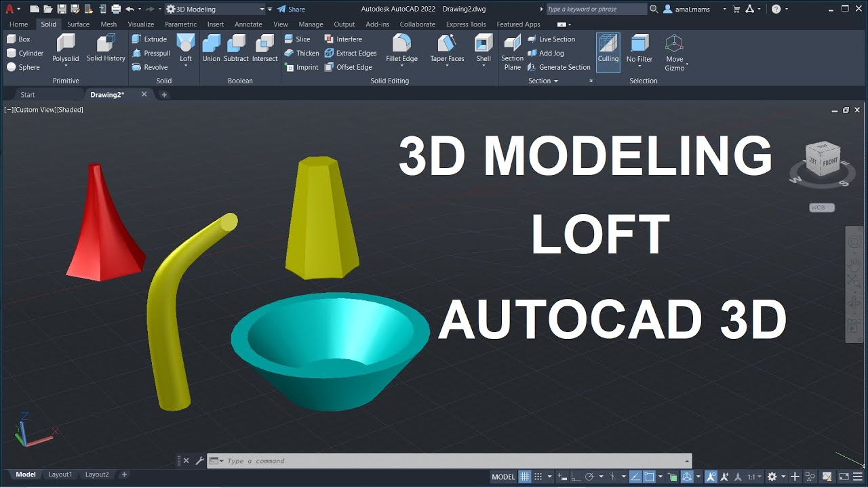Select the Cylinder primitive tool
This screenshot has width=868, height=488.
tap(25, 53)
